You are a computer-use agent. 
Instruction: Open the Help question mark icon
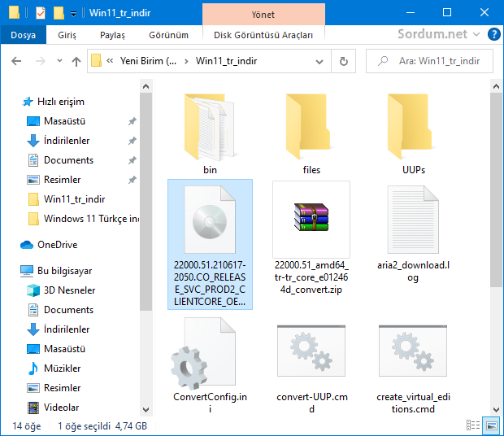[x=493, y=34]
